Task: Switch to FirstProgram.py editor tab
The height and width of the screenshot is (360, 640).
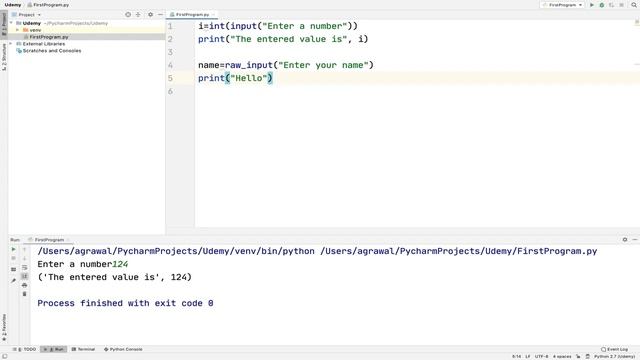Action: pos(192,14)
